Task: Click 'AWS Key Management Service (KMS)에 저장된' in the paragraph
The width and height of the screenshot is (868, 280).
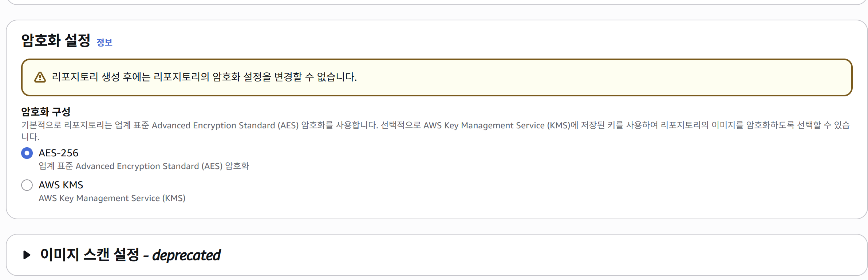Action: (514, 125)
